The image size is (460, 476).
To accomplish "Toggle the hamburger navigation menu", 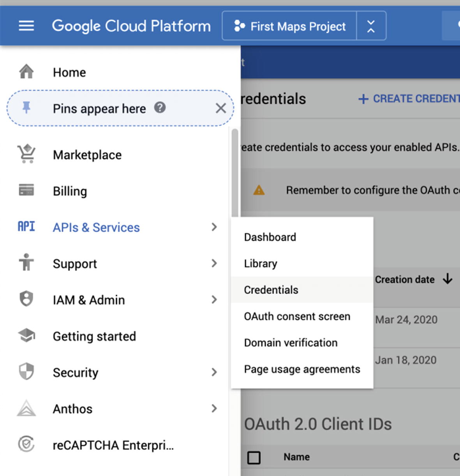I will [26, 26].
